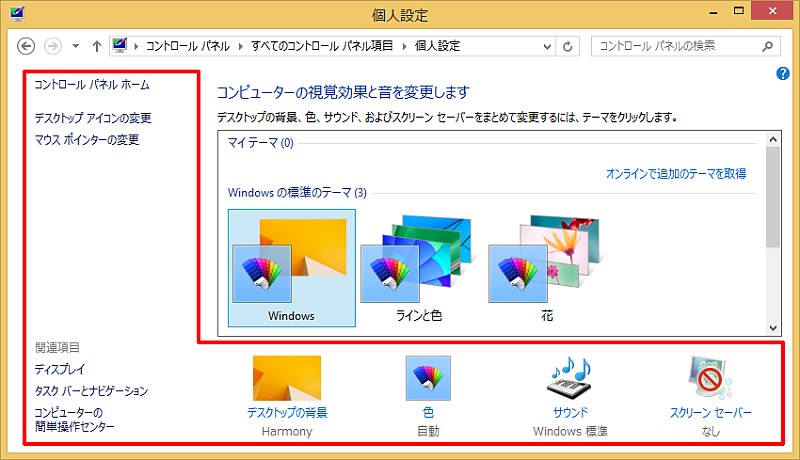Click the window system icon in title bar
Image resolution: width=800 pixels, height=460 pixels.
coord(17,14)
